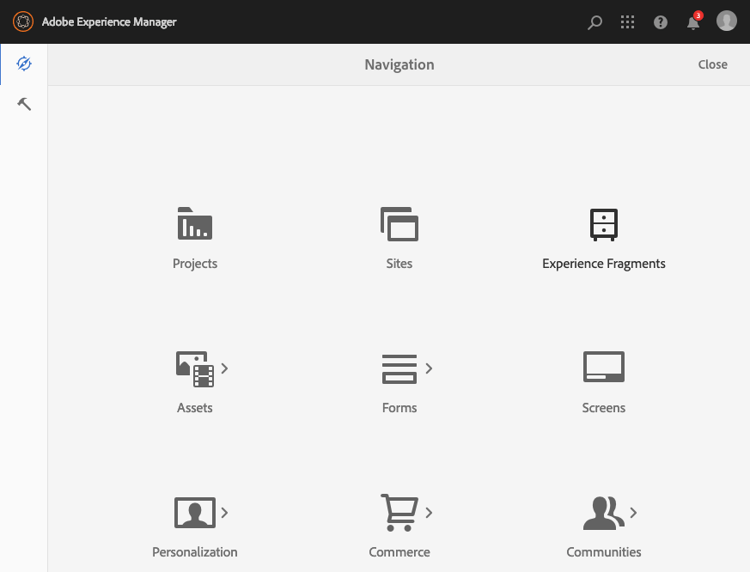Open the Sites pages icon
Image resolution: width=750 pixels, height=572 pixels.
[399, 224]
